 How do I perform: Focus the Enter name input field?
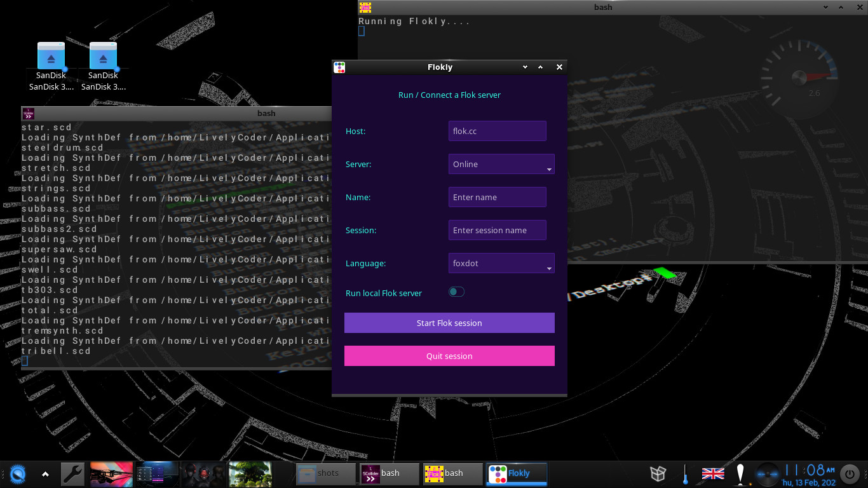click(x=497, y=197)
